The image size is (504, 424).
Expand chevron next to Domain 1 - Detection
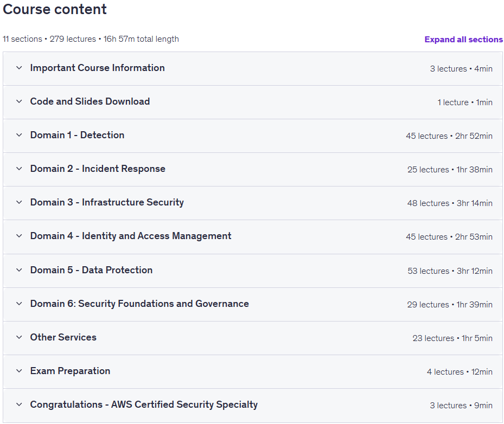[x=20, y=135]
